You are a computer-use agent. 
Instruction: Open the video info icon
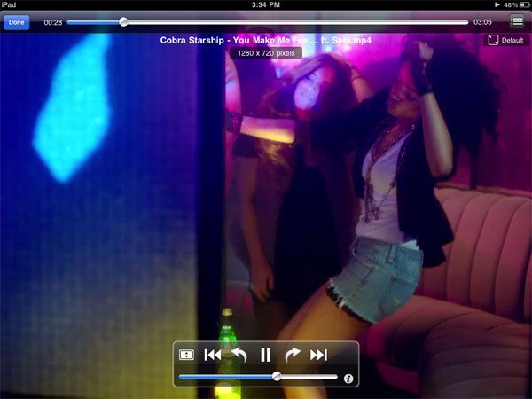[x=348, y=379]
